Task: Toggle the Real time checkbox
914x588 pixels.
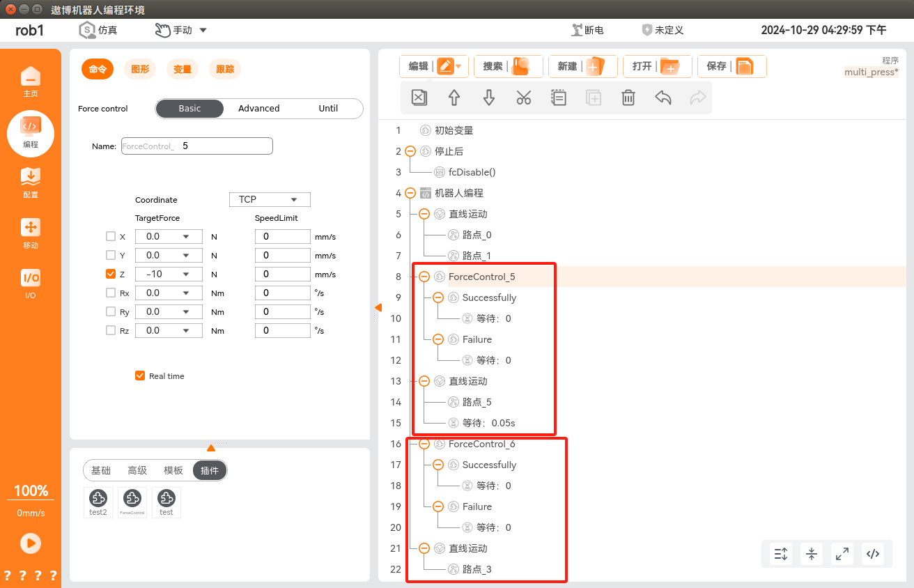Action: (140, 376)
